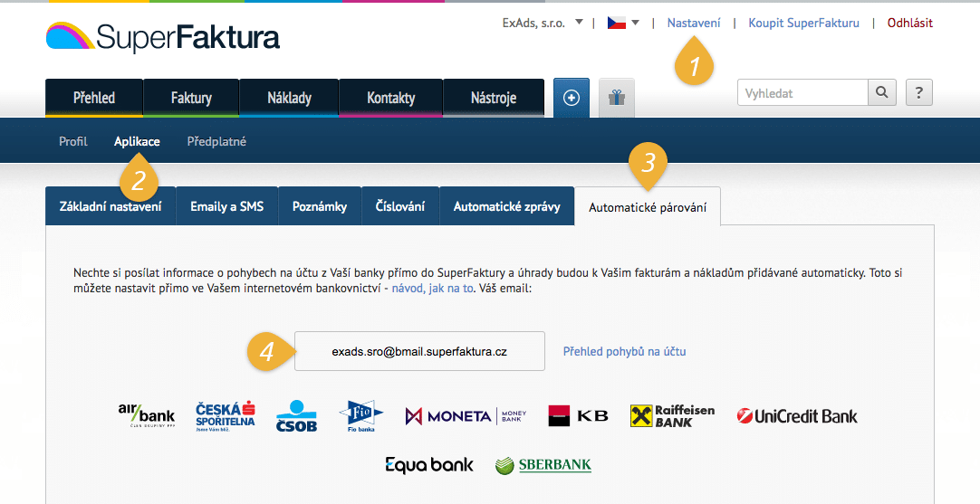Viewport: 980px width, 504px height.
Task: Select the Sberbank logo
Action: (543, 465)
